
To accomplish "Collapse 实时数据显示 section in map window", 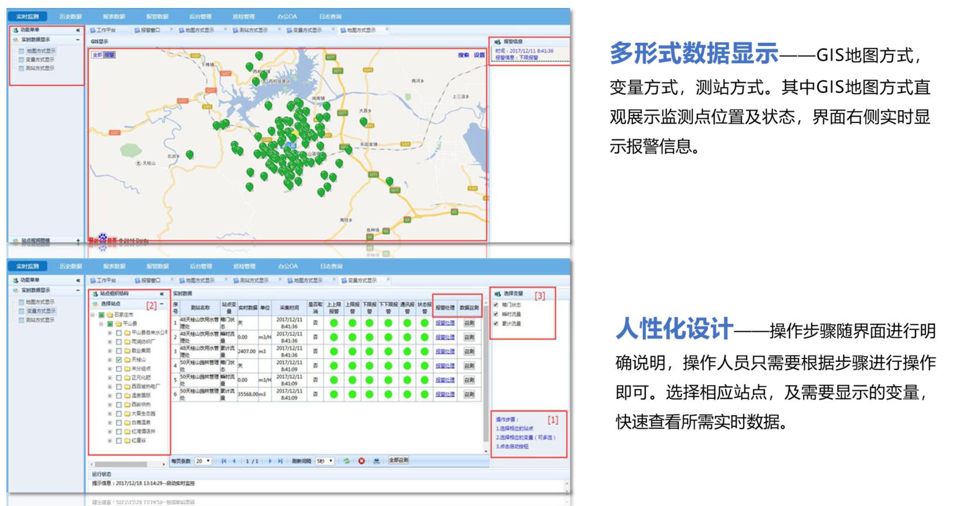I will pos(77,40).
